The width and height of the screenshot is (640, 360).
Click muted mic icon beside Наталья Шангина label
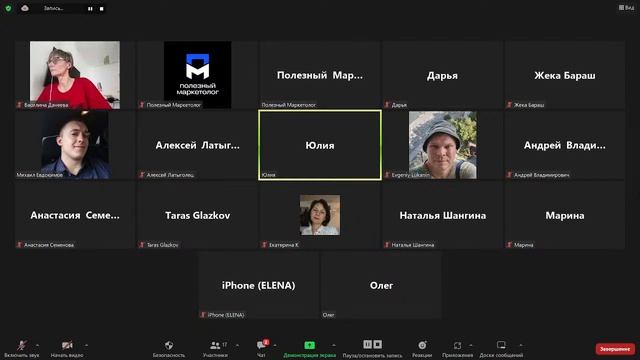pyautogui.click(x=387, y=245)
